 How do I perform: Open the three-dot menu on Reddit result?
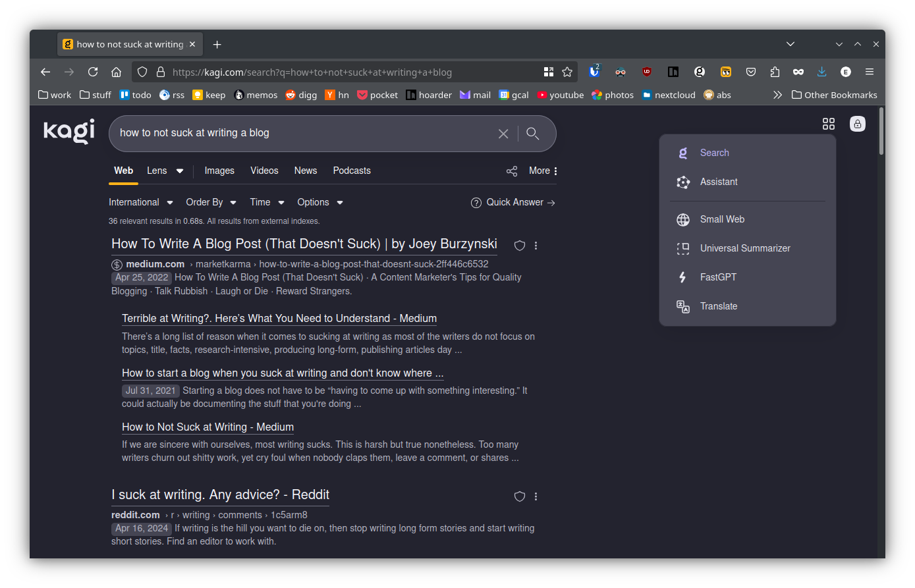click(x=536, y=496)
